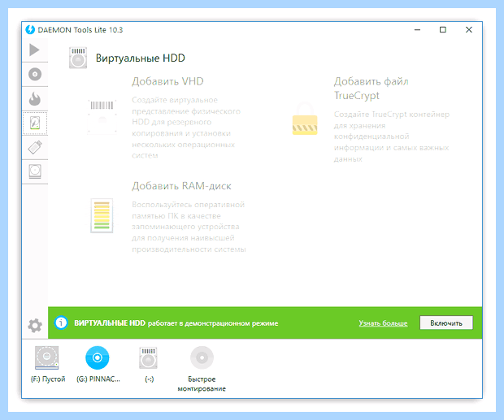Click the Виртуальные HDD page title
504x420 pixels.
pos(141,58)
